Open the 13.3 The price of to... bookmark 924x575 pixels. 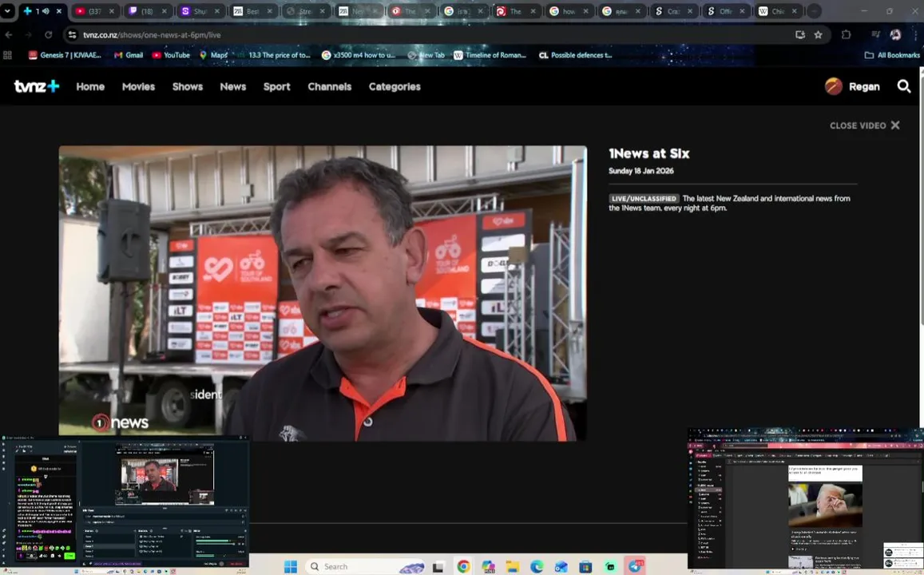click(273, 55)
